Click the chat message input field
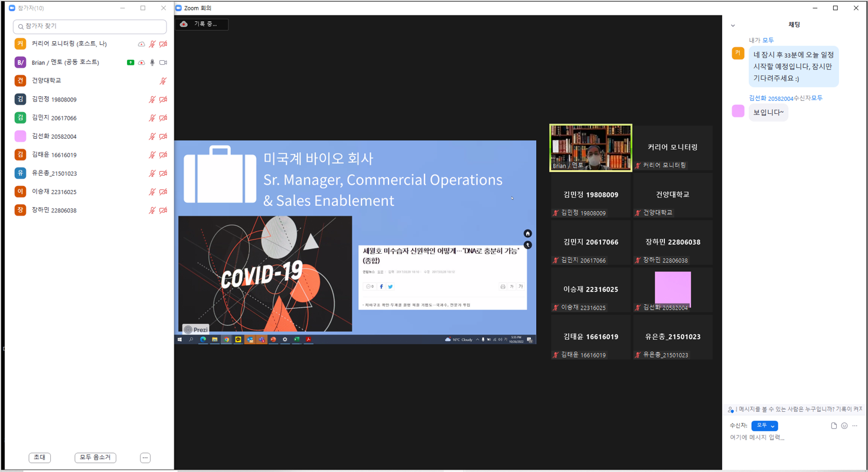868x472 pixels. [791, 438]
